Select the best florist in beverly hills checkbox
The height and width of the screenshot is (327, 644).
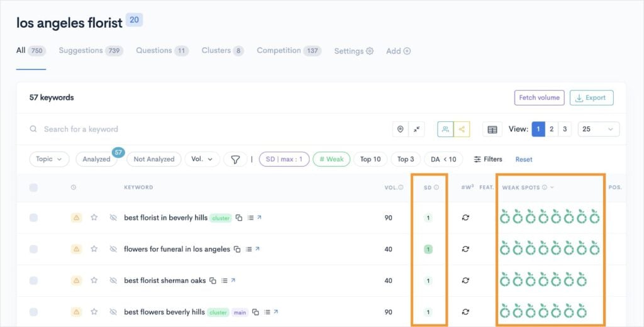point(33,218)
